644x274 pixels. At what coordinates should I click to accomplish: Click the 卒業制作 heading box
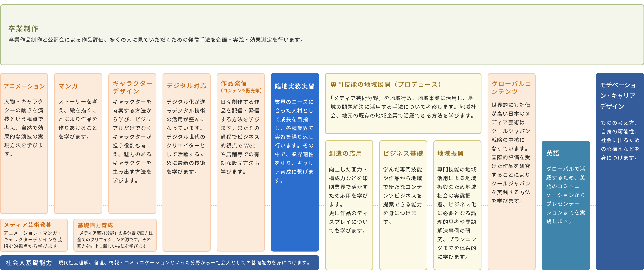point(23,29)
